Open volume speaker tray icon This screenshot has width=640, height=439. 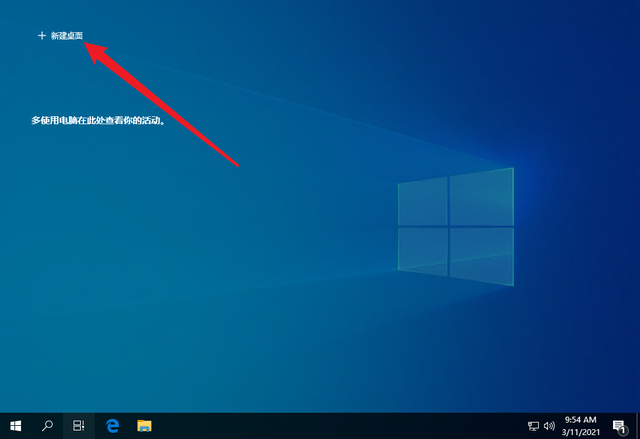549,426
